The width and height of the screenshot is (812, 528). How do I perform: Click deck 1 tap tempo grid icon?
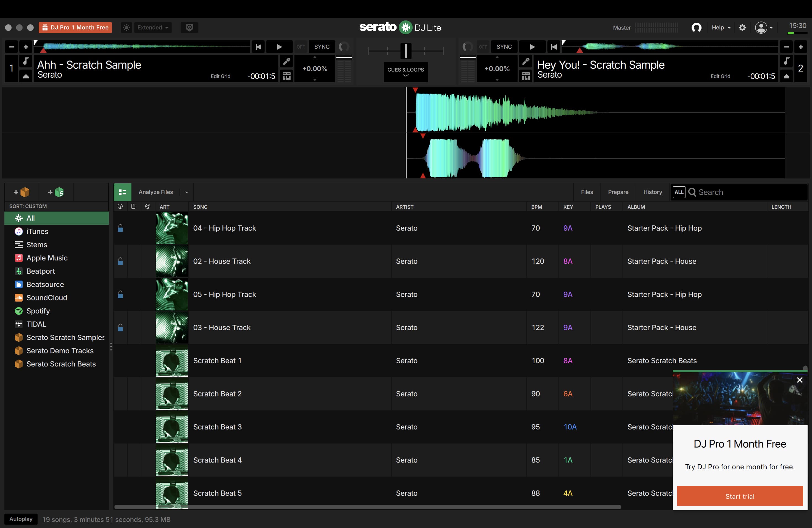pyautogui.click(x=287, y=76)
